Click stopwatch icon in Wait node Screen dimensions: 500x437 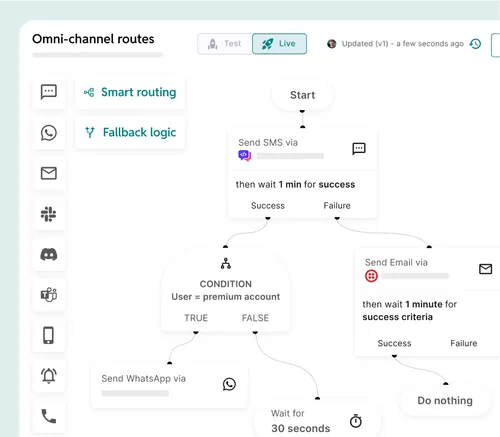tap(356, 421)
